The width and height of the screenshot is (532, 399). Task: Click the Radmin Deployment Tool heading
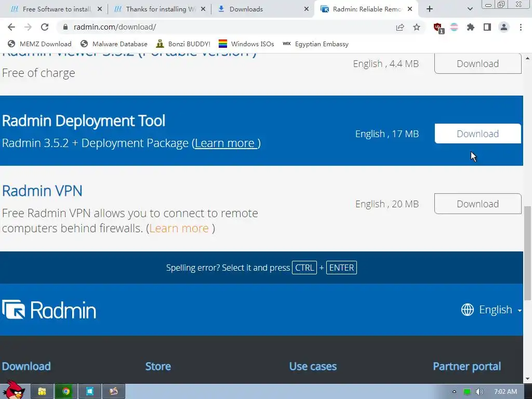[x=84, y=121]
